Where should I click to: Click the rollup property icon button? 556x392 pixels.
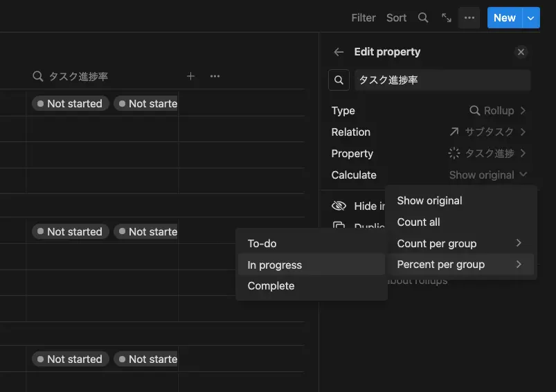(339, 80)
